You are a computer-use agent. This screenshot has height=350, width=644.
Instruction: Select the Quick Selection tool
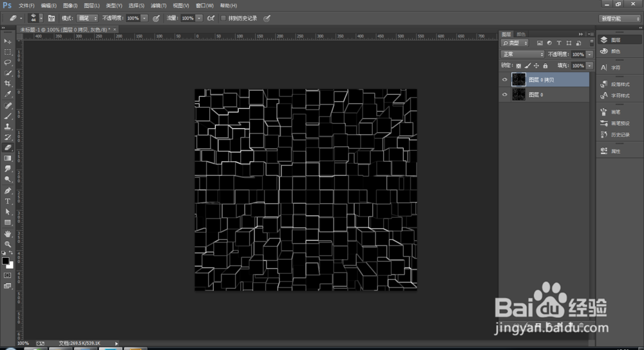click(7, 73)
